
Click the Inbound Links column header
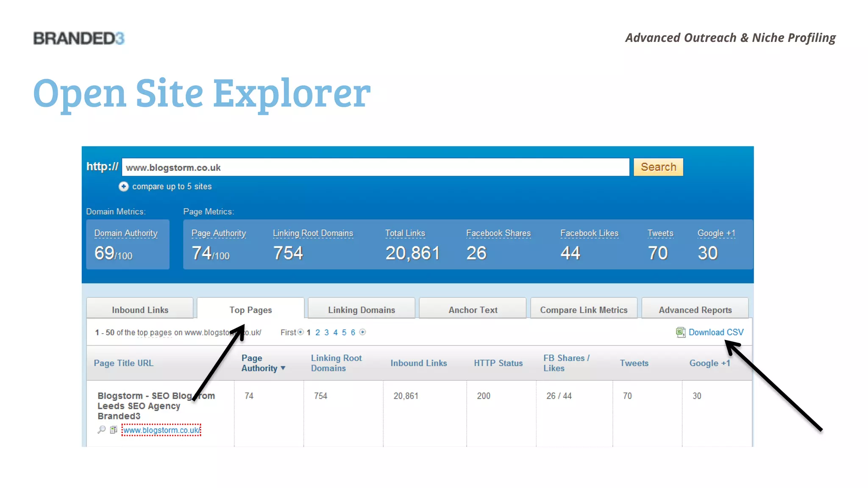tap(419, 363)
